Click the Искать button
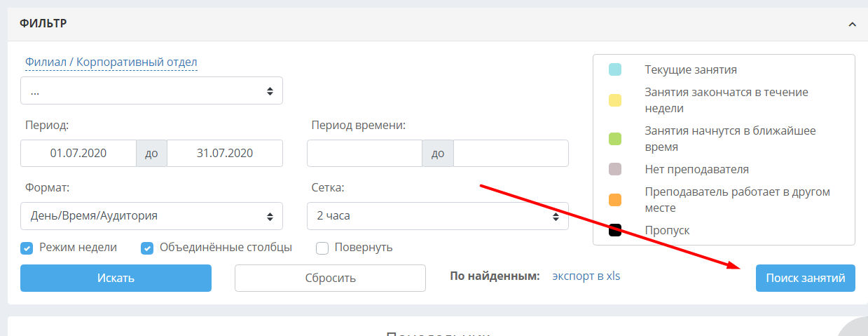The width and height of the screenshot is (868, 336). tap(116, 278)
